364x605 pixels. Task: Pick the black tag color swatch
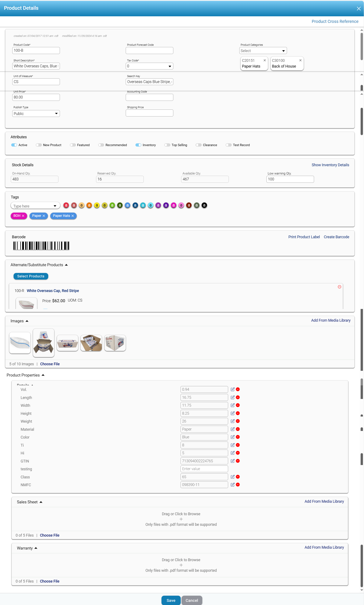pos(204,205)
